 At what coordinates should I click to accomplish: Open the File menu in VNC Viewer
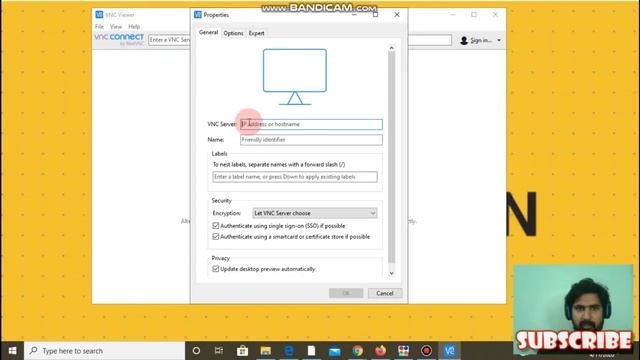99,27
